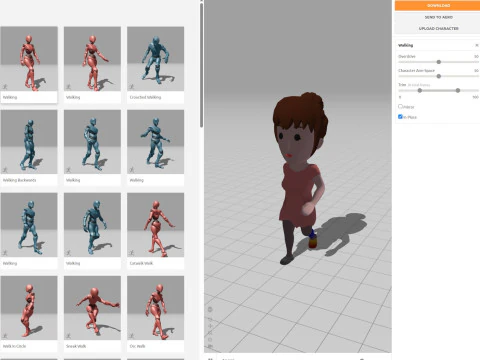Click the Overdrive value 50
Viewport: 480px width, 360px height.
coord(476,56)
